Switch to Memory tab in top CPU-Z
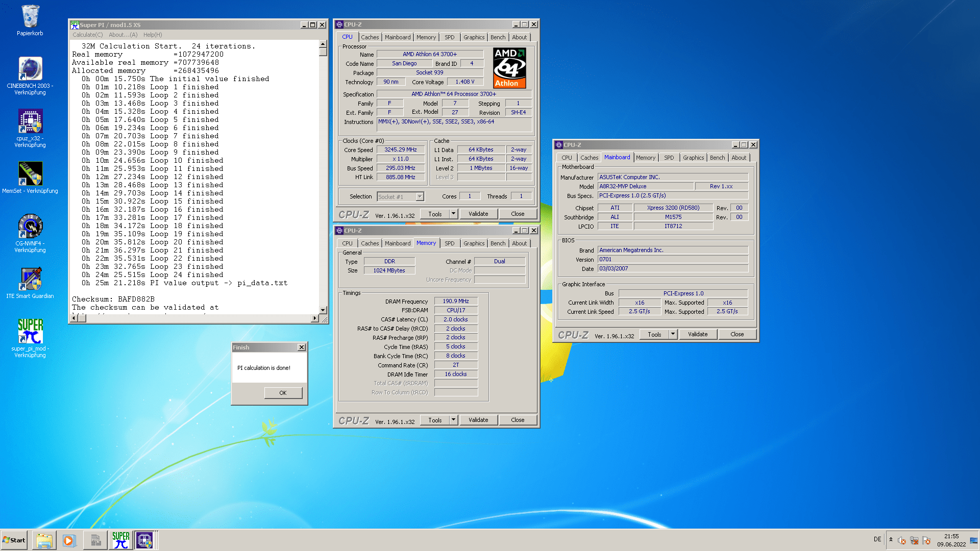Screen dimensions: 980x551 point(426,37)
